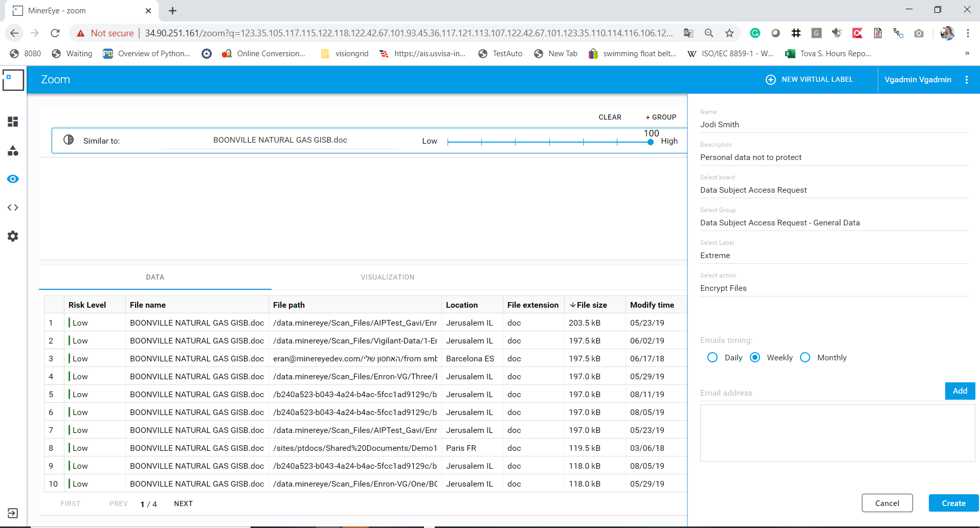Viewport: 980px width, 528px height.
Task: Click the logout icon at sidebar bottom
Action: [x=13, y=513]
